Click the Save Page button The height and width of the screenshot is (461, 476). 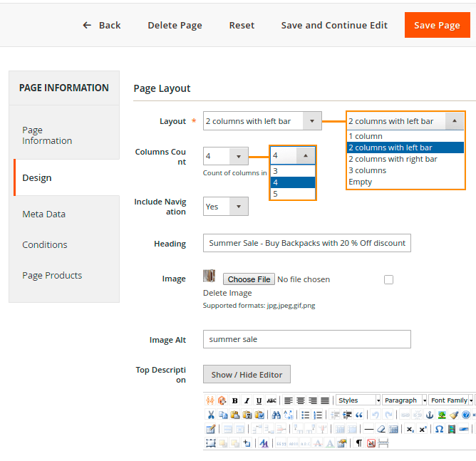(x=437, y=25)
